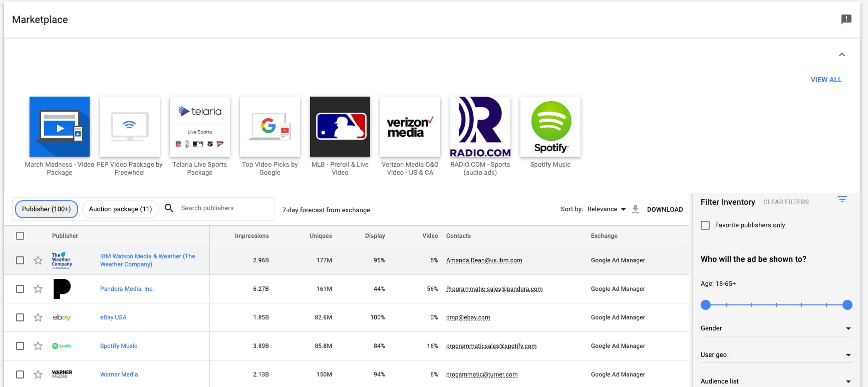Check the eBay USA row checkbox

coord(20,317)
